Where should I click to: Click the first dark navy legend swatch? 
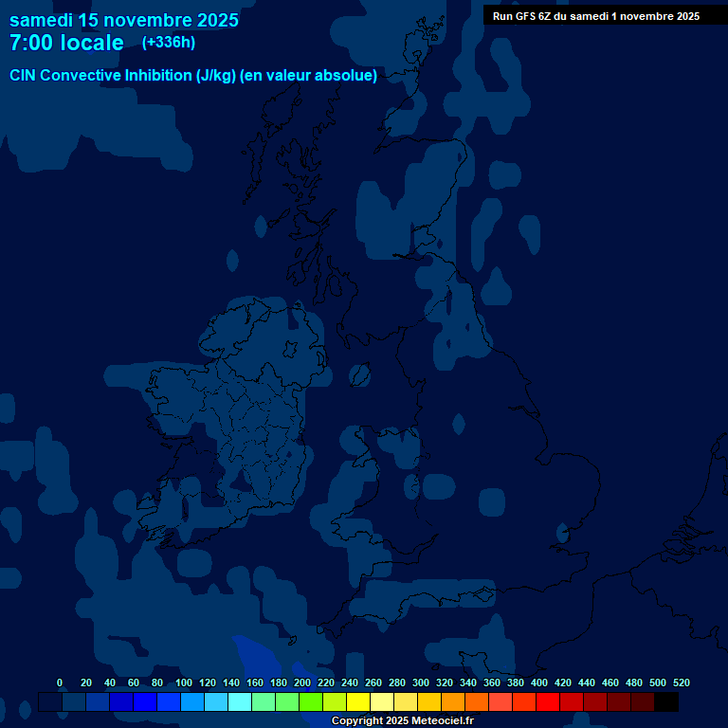coord(50,701)
